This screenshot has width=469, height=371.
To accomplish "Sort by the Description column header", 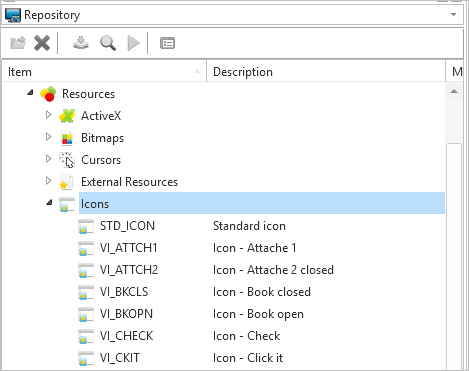I will pos(326,72).
